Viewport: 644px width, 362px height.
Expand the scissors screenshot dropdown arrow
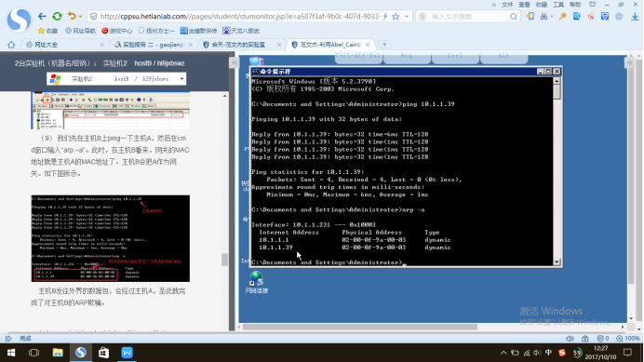pyautogui.click(x=552, y=17)
